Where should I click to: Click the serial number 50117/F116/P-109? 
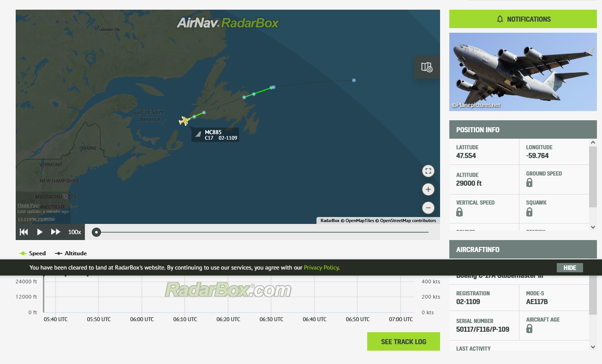483,329
